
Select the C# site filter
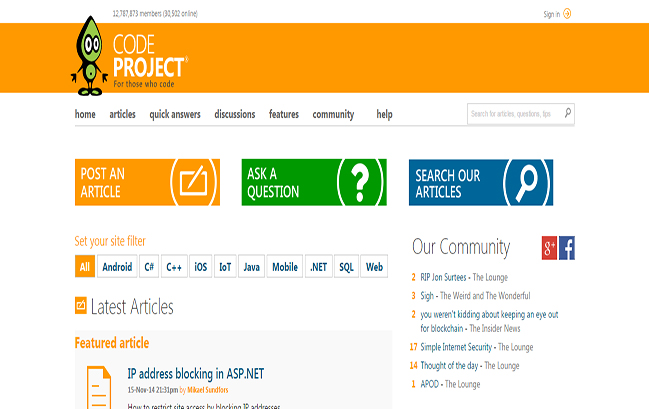(x=149, y=266)
